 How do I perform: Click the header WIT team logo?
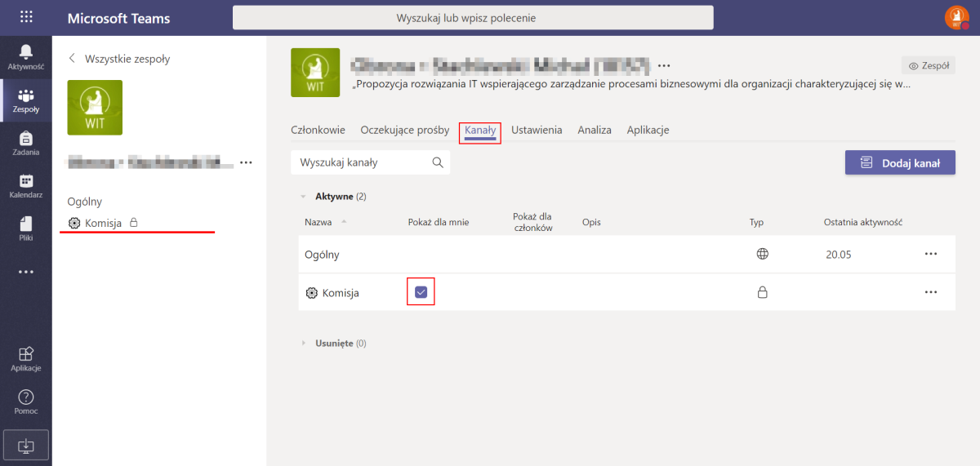pos(315,73)
